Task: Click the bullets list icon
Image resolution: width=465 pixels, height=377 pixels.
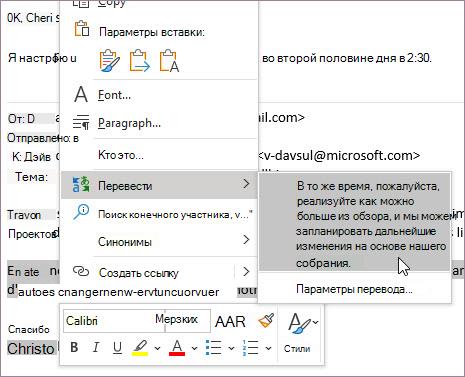Action: pyautogui.click(x=214, y=348)
